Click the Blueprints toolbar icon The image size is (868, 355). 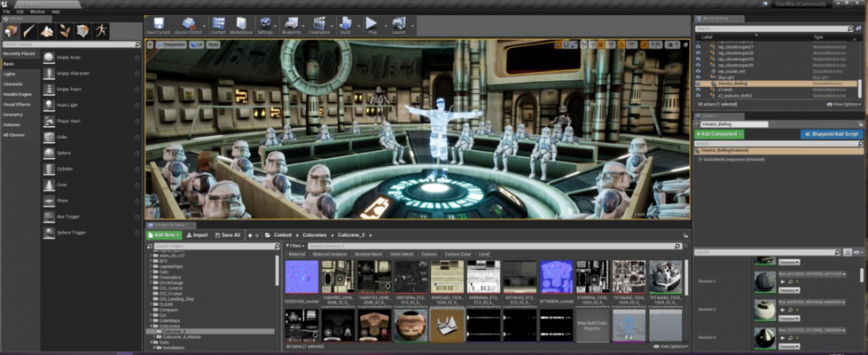click(x=292, y=26)
